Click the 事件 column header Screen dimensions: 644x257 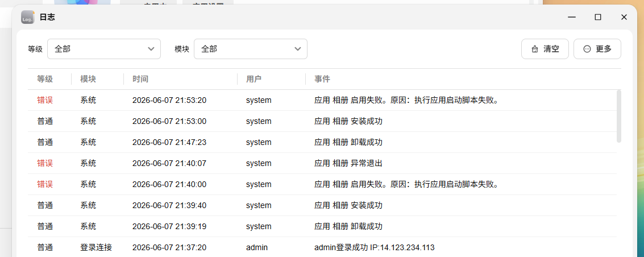(322, 79)
